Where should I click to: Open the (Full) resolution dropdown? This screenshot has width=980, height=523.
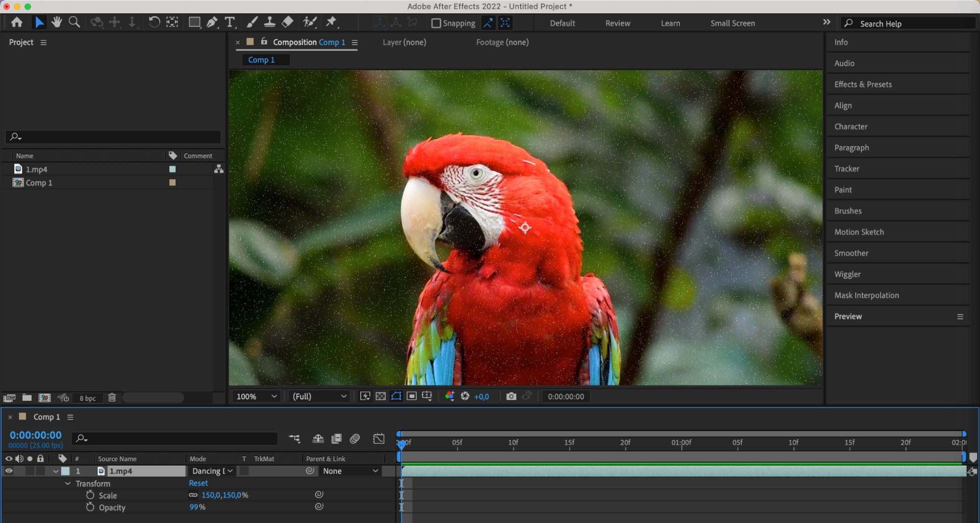click(x=319, y=396)
